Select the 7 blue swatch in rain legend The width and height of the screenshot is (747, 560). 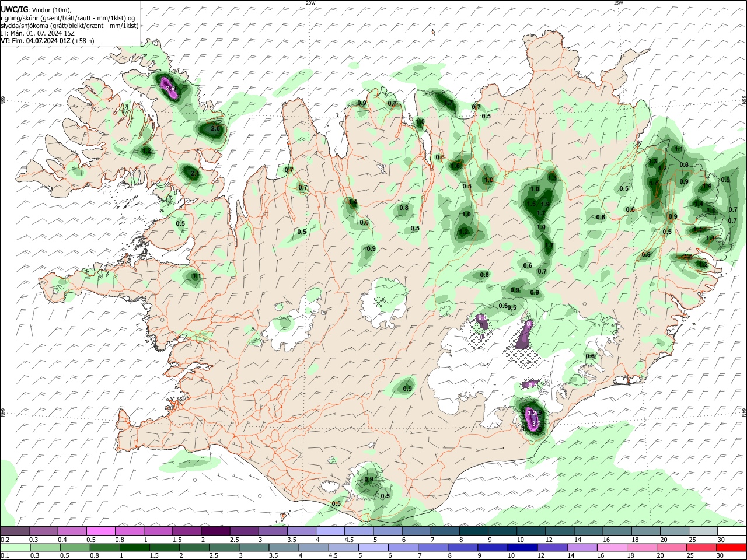(433, 548)
